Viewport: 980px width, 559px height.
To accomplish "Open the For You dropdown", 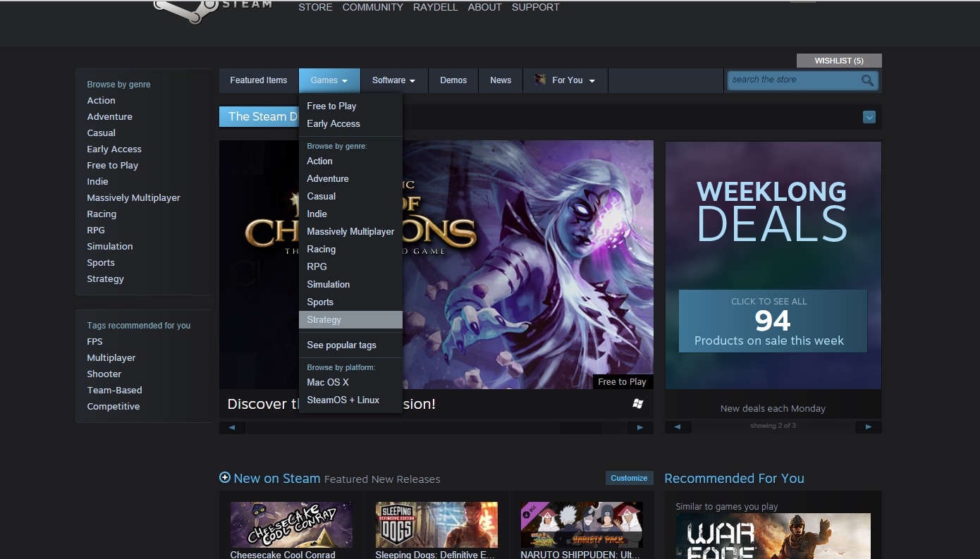I will tap(565, 80).
